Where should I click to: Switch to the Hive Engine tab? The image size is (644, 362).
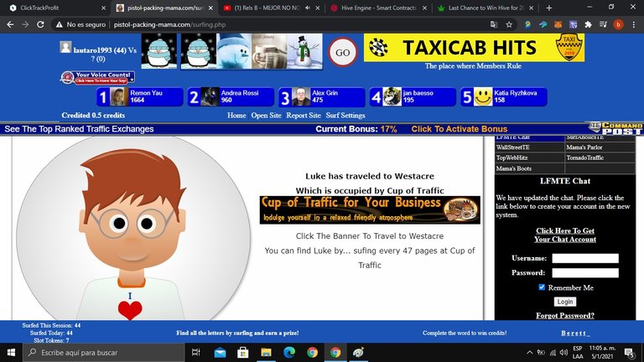pos(378,8)
